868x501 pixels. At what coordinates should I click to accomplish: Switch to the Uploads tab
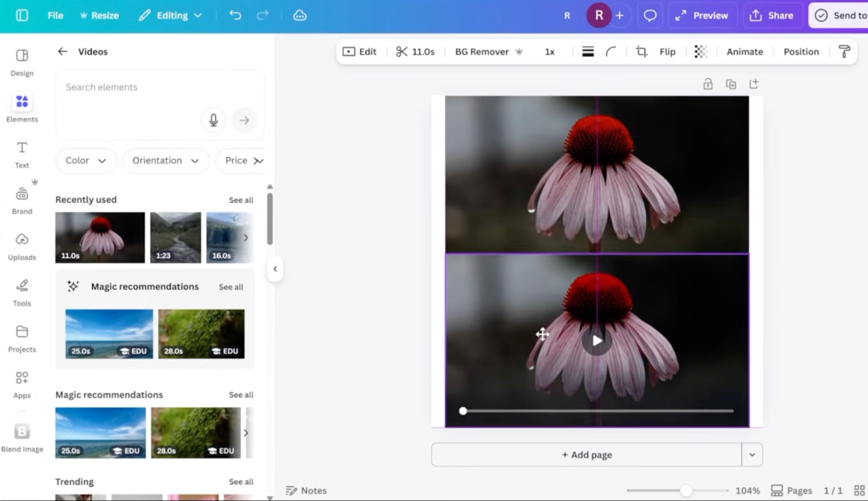point(22,246)
